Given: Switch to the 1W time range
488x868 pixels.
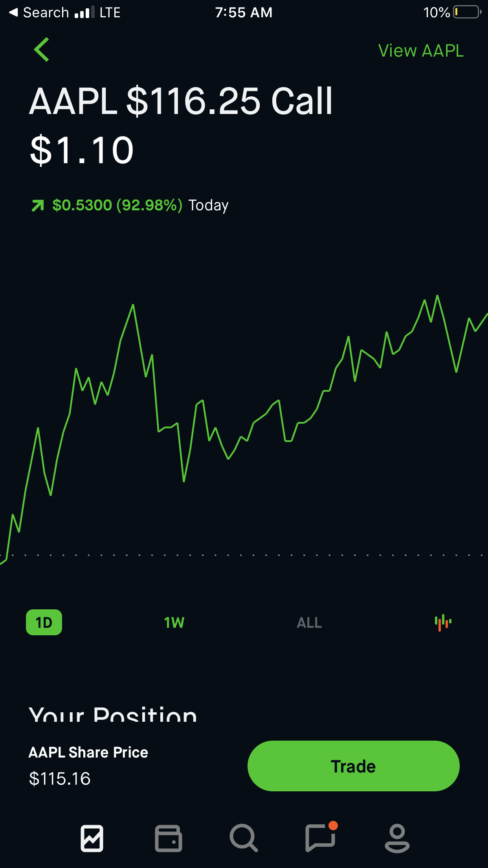Looking at the screenshot, I should pos(174,622).
